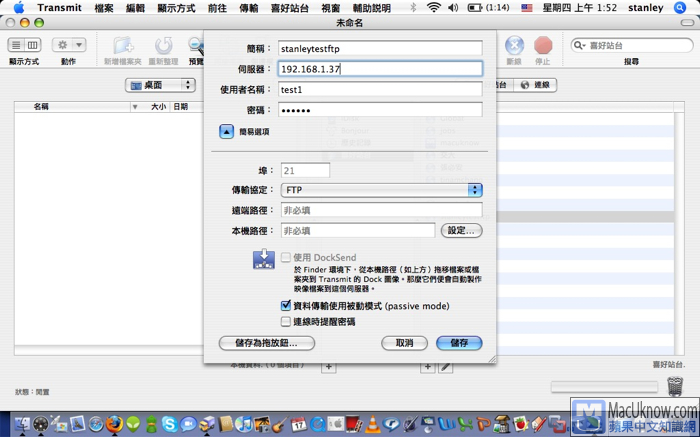
Task: Launch Firefox from the Dock
Action: click(x=114, y=423)
